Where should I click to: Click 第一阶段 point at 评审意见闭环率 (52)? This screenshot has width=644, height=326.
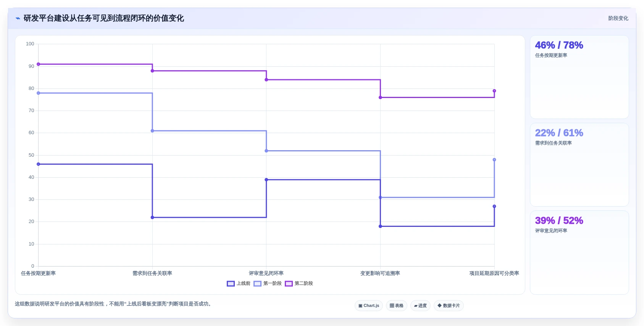coord(266,151)
